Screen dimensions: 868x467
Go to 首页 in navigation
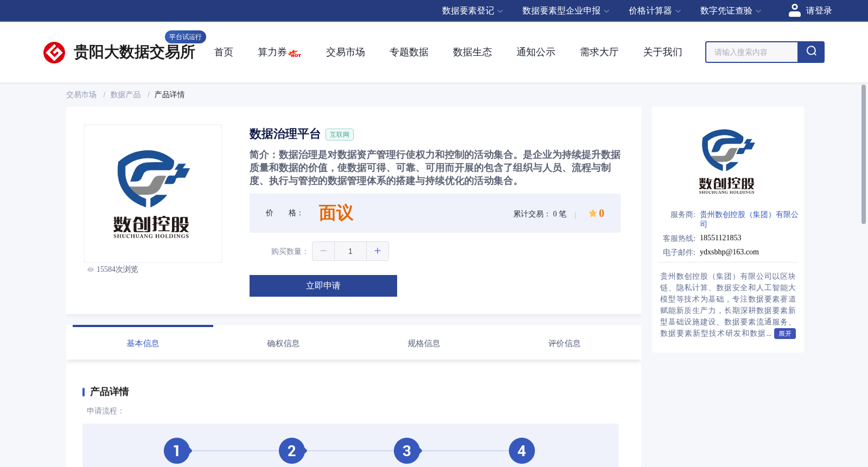tap(224, 52)
